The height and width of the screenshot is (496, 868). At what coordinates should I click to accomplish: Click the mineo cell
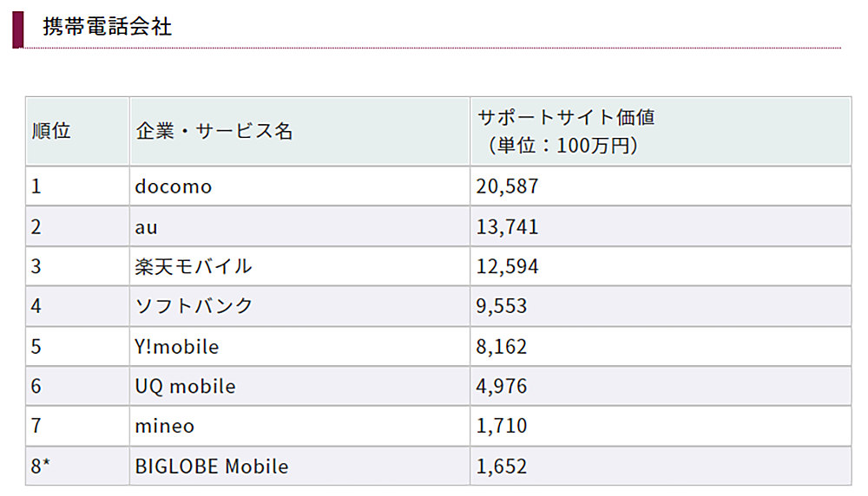[165, 427]
